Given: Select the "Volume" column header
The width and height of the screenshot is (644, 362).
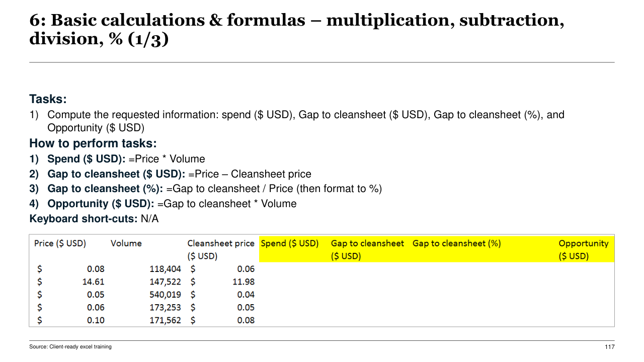Looking at the screenshot, I should pos(126,243).
